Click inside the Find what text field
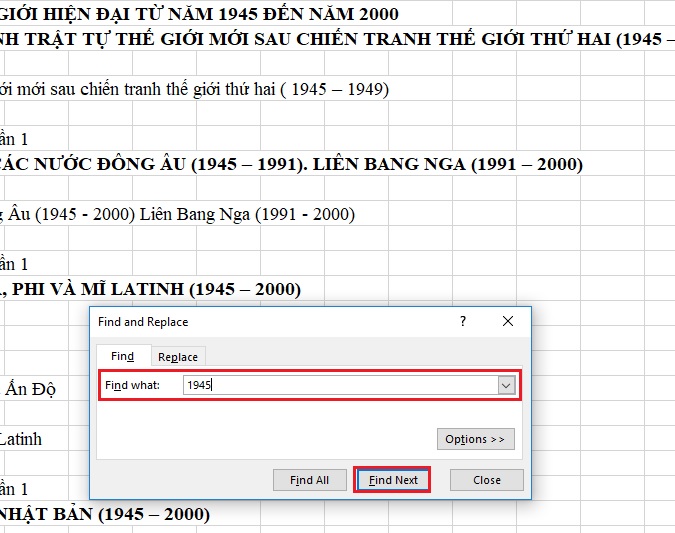Image resolution: width=675 pixels, height=533 pixels. 341,385
